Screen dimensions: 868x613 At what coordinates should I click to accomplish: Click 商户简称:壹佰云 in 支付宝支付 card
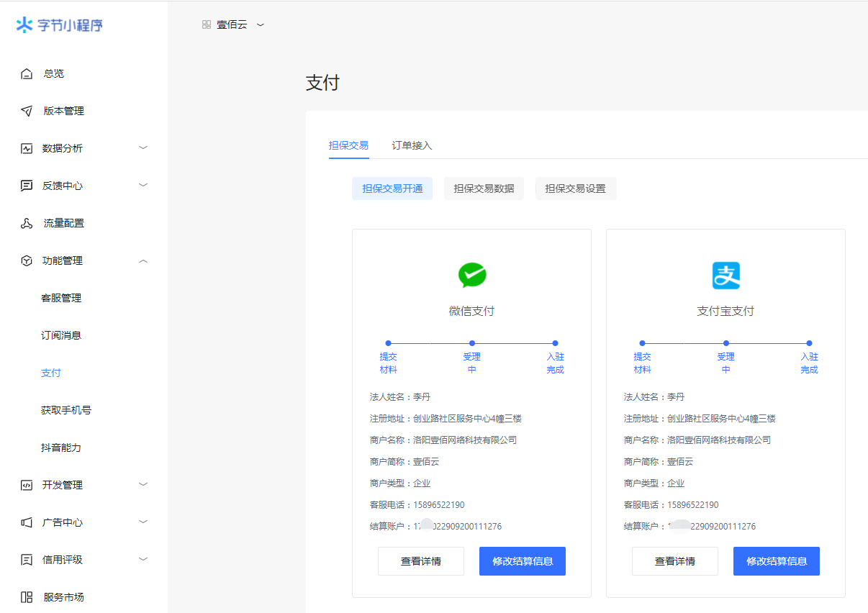(659, 461)
